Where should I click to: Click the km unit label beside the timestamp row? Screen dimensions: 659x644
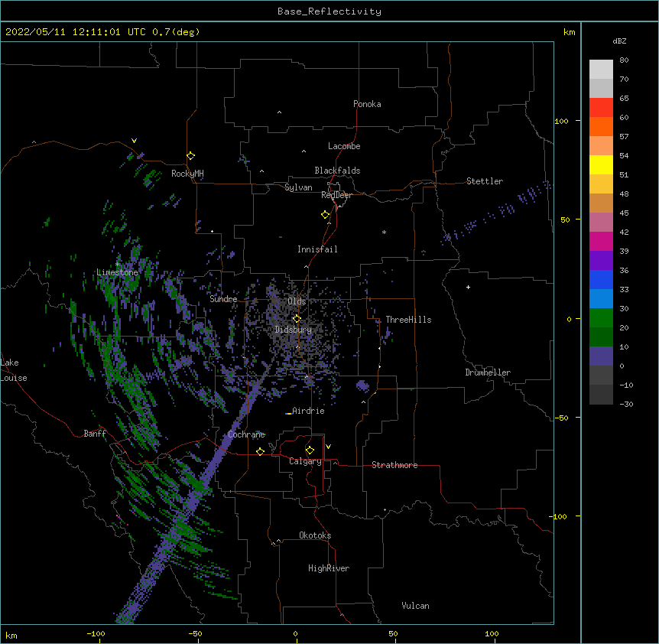pos(569,32)
